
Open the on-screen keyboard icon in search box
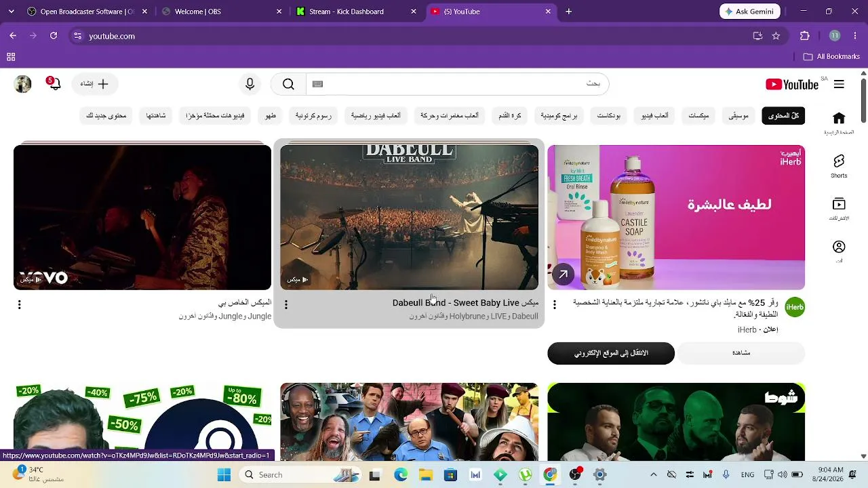click(317, 84)
